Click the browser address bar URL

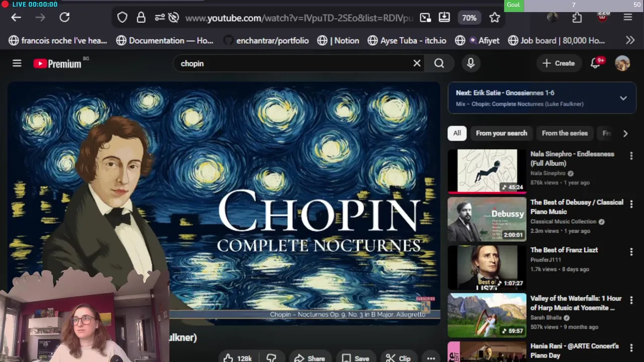pos(299,18)
